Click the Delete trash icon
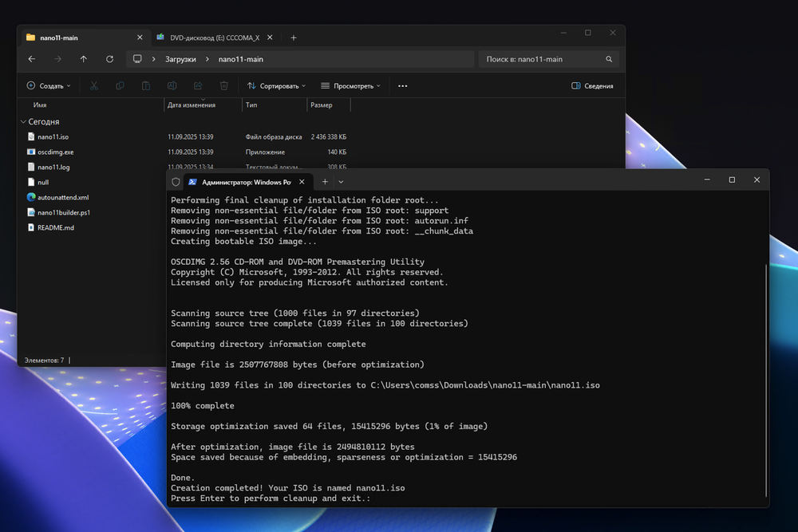The width and height of the screenshot is (798, 532). click(x=224, y=86)
